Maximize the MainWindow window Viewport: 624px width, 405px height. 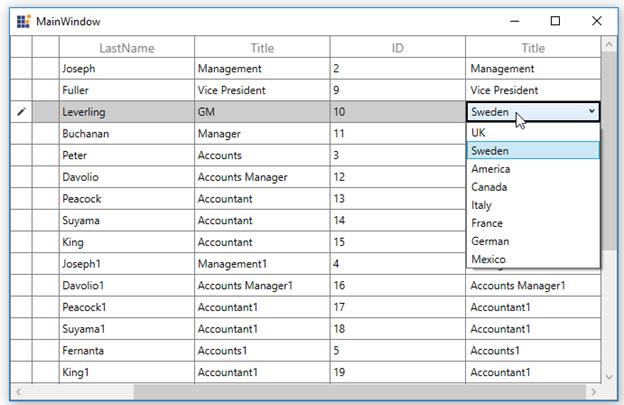tap(555, 21)
